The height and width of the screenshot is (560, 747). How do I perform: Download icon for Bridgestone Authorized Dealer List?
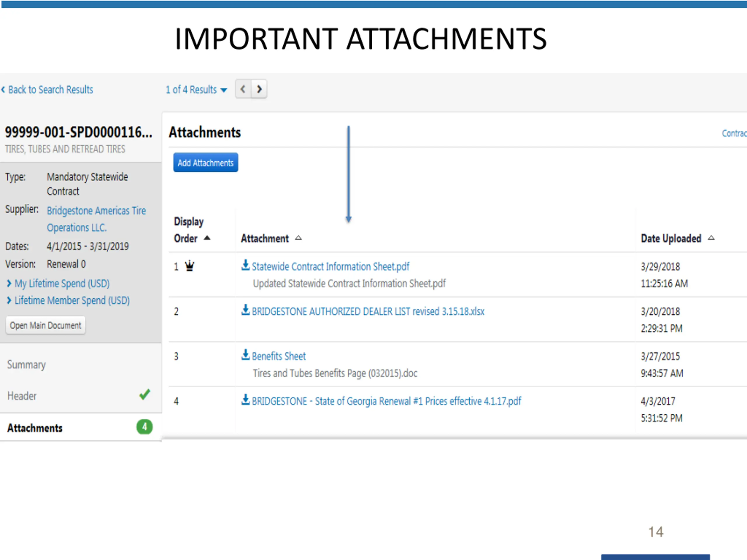point(245,310)
